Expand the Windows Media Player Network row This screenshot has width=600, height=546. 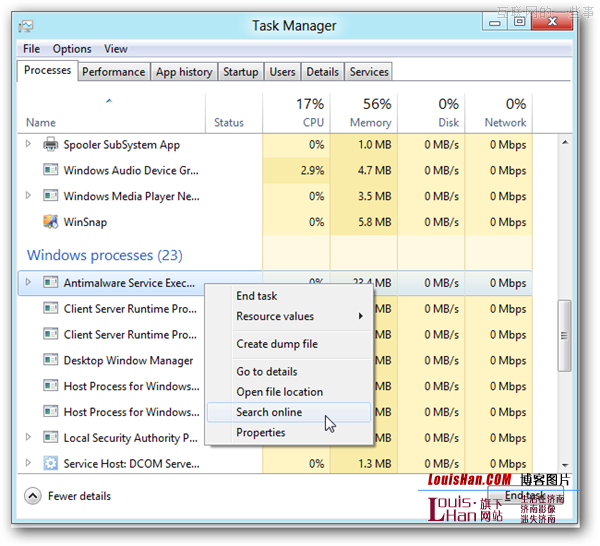(x=28, y=195)
